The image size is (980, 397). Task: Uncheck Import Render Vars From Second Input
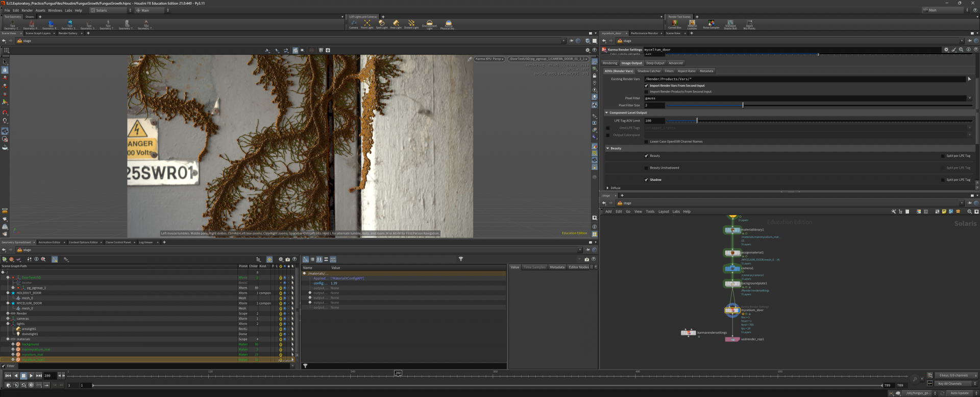pyautogui.click(x=647, y=86)
